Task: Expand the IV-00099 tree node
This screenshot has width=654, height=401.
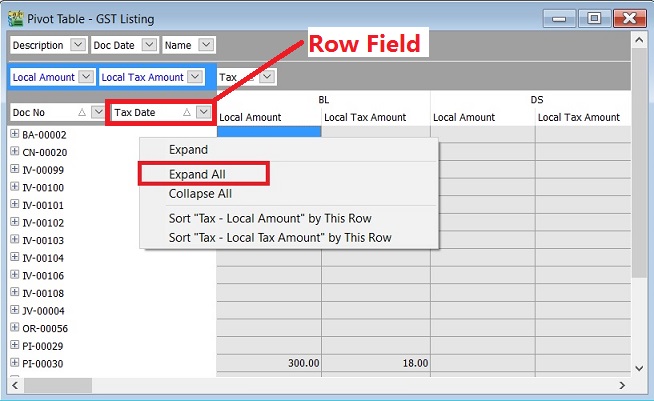Action: [x=14, y=169]
